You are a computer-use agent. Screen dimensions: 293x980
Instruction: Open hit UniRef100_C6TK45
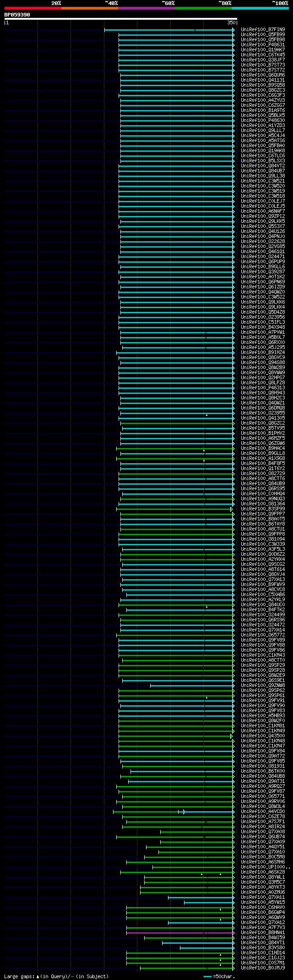(x=263, y=55)
